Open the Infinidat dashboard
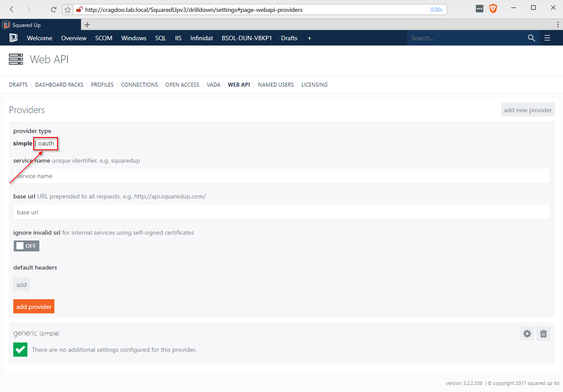This screenshot has height=392, width=563. [x=202, y=38]
